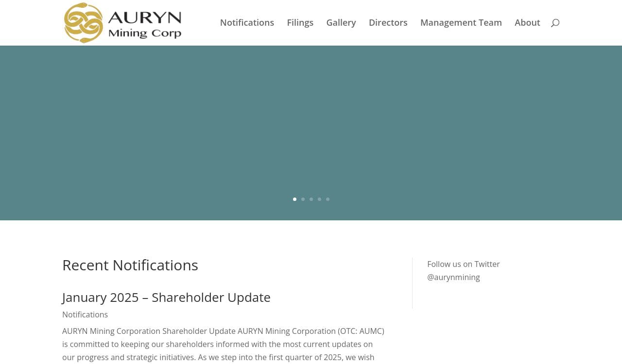Click Notifications category below the post title
The image size is (622, 364).
coord(85,314)
